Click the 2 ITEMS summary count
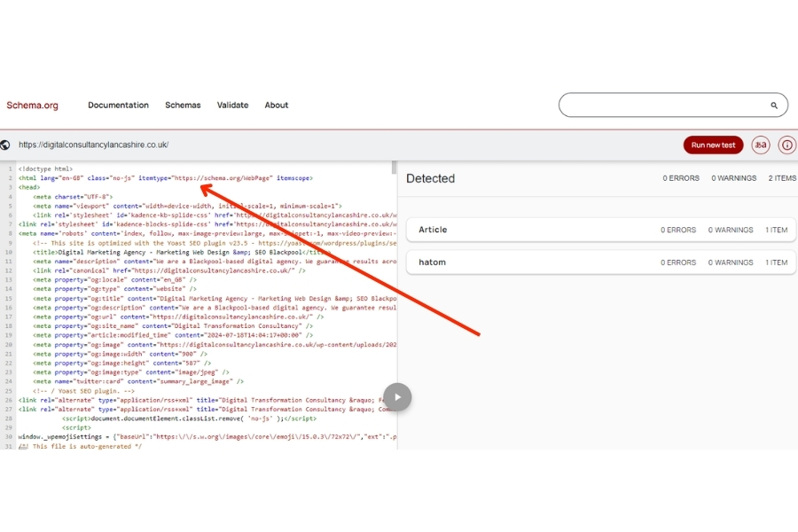Image resolution: width=798 pixels, height=532 pixels. 782,178
